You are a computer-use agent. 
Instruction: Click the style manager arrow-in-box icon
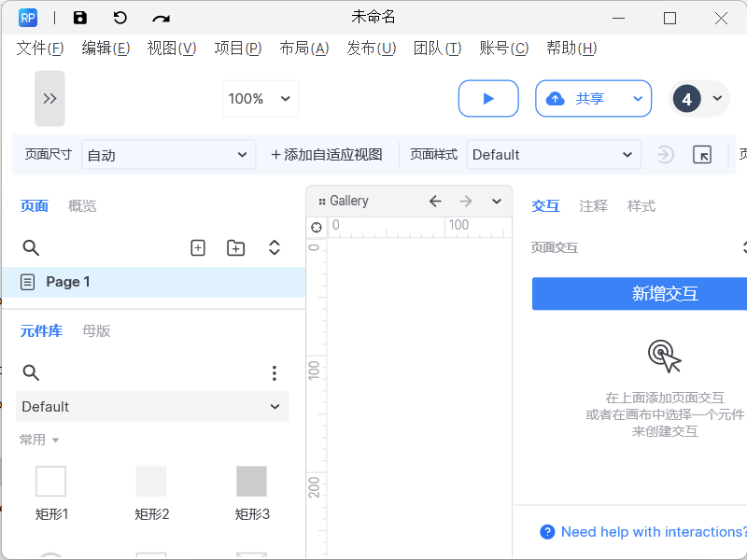pyautogui.click(x=702, y=155)
